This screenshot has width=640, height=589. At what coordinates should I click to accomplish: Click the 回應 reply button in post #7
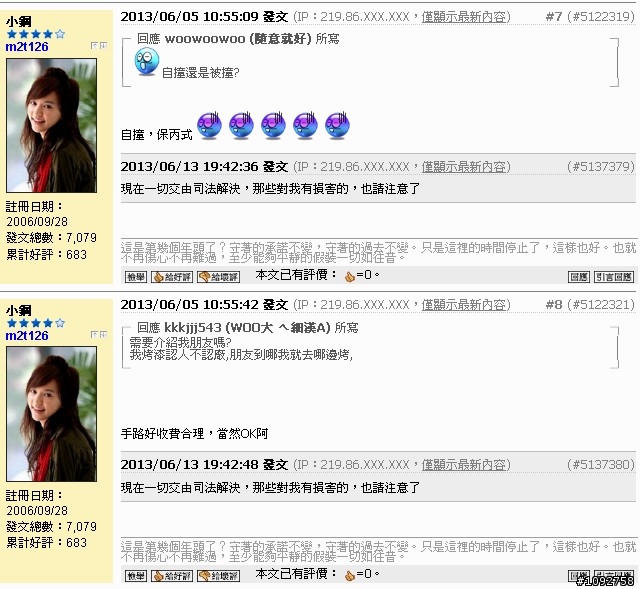(x=579, y=277)
